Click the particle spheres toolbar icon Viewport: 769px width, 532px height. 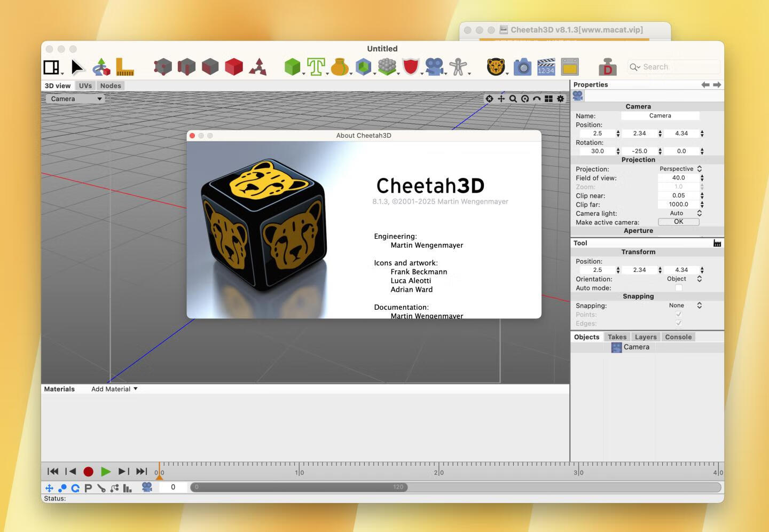pos(387,67)
